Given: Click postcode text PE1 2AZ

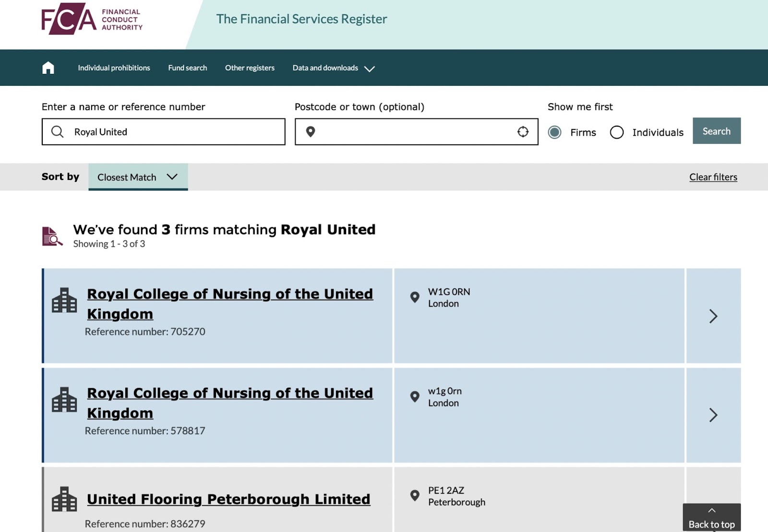Looking at the screenshot, I should (446, 490).
